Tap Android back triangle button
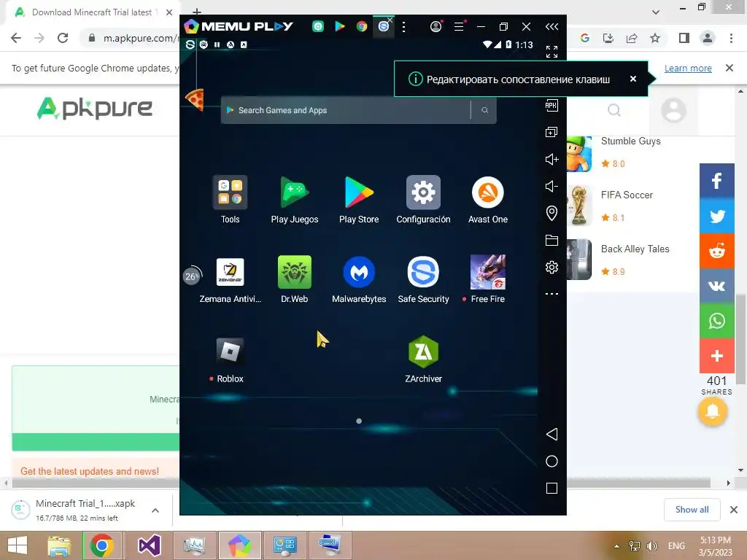 click(551, 434)
